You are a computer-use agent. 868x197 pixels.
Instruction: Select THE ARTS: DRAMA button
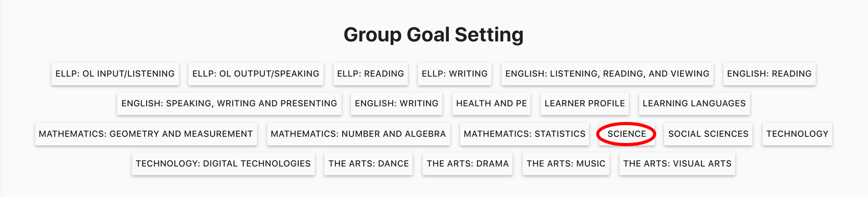(x=467, y=164)
